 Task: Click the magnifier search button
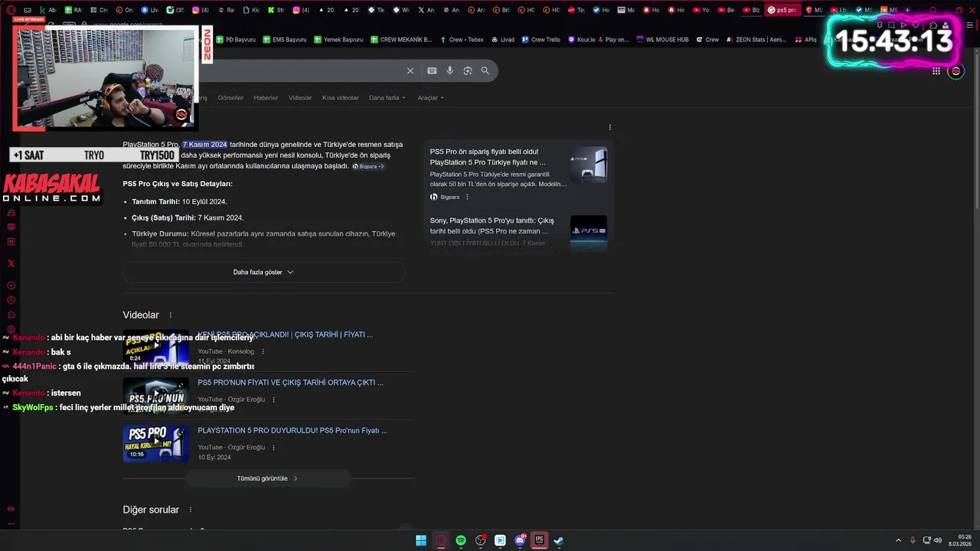click(485, 70)
